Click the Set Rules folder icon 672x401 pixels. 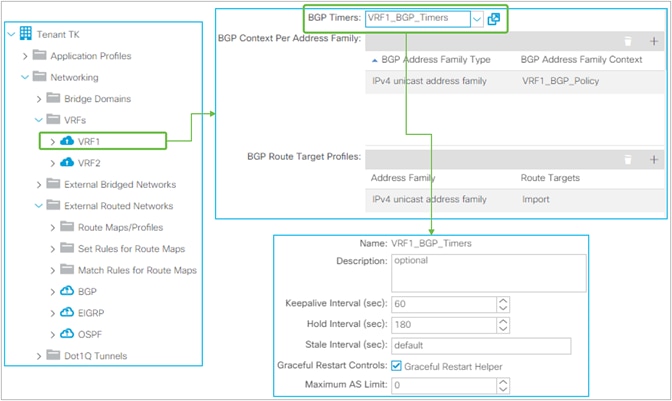[x=67, y=248]
